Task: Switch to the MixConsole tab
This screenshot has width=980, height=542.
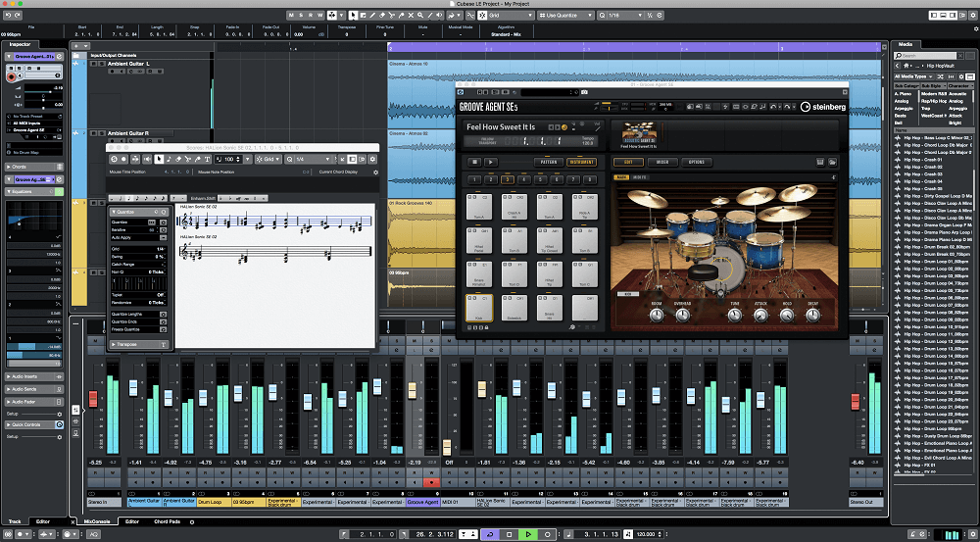Action: (97, 521)
